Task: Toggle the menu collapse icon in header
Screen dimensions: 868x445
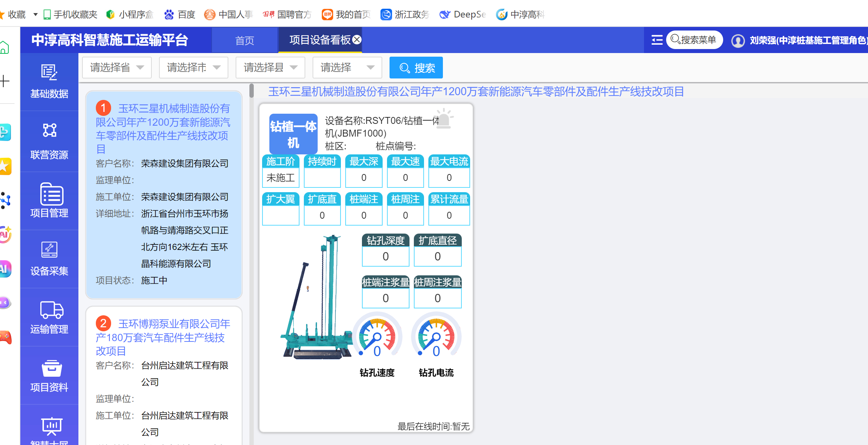Action: 657,40
